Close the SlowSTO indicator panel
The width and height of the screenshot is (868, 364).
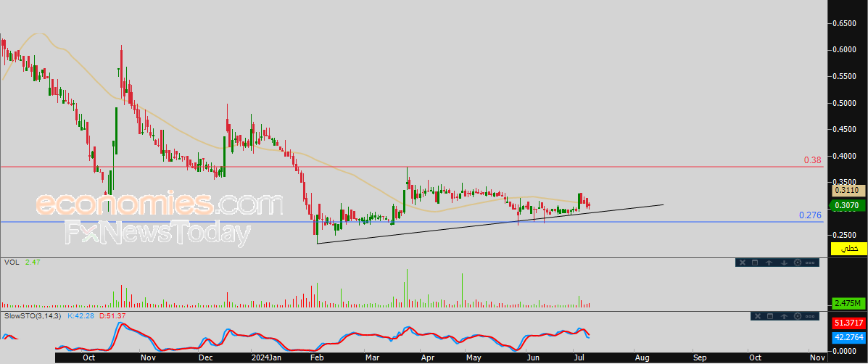(x=757, y=316)
